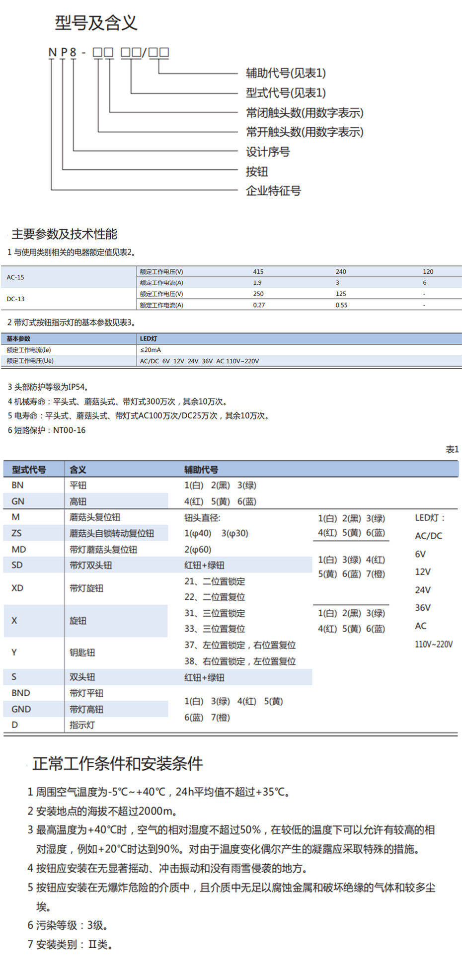Click the diagram label "企业特征号"
The width and height of the screenshot is (462, 980).
273,191
